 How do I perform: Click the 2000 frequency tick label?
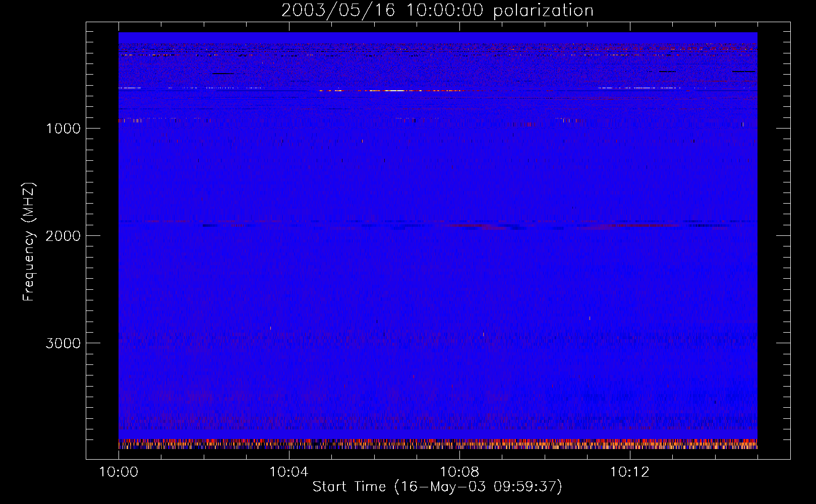[63, 236]
